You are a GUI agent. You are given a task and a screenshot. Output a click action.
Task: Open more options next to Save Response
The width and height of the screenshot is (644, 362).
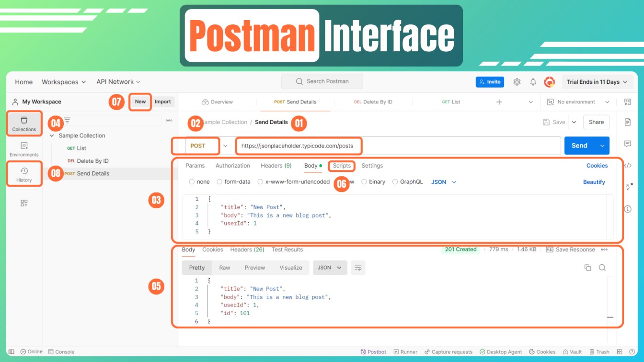click(x=604, y=249)
